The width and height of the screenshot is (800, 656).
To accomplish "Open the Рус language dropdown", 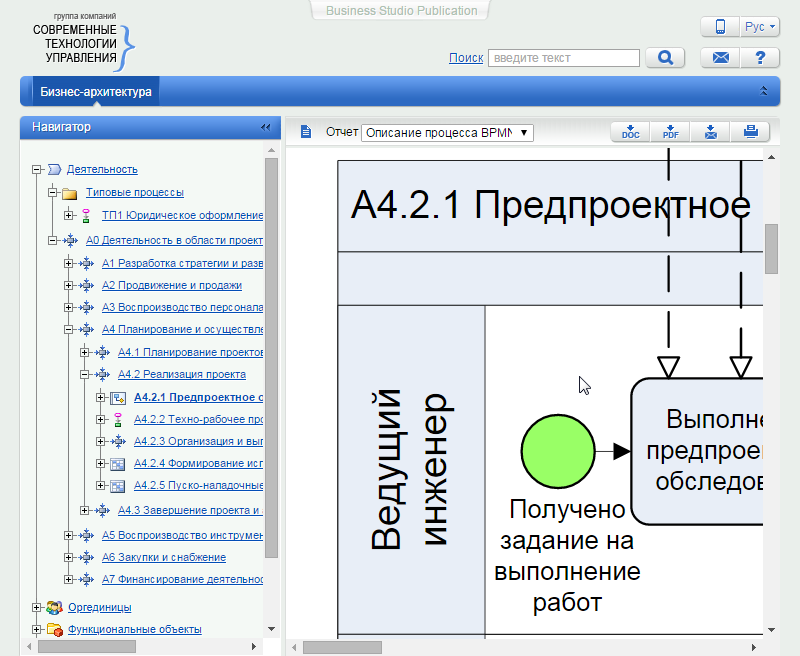I will click(x=760, y=27).
